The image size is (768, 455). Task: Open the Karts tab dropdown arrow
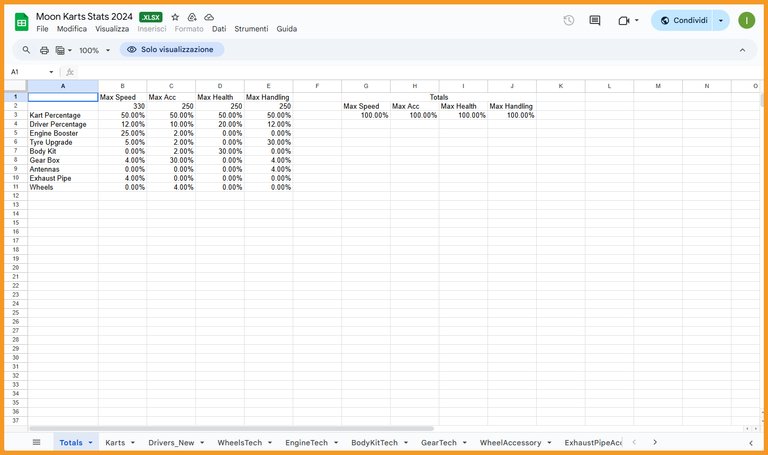[x=133, y=443]
